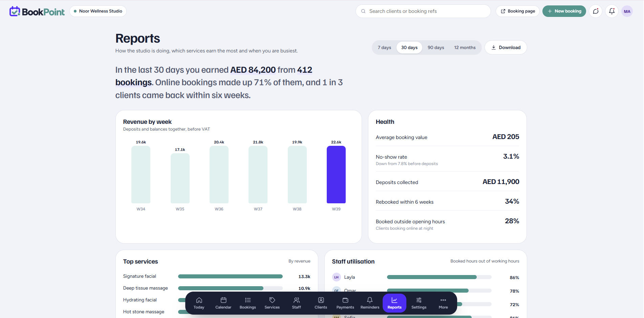Click the Download button

(x=506, y=47)
